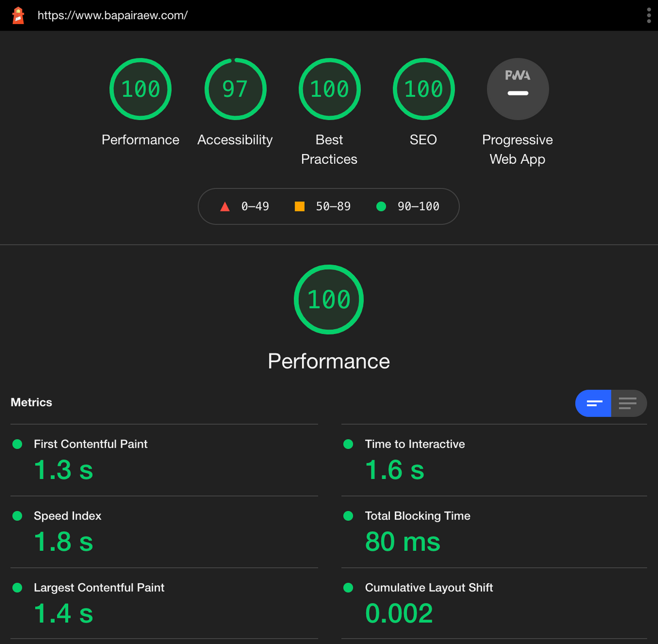Click the large Performance 100 gauge
Image resolution: width=658 pixels, height=644 pixels.
[x=329, y=299]
